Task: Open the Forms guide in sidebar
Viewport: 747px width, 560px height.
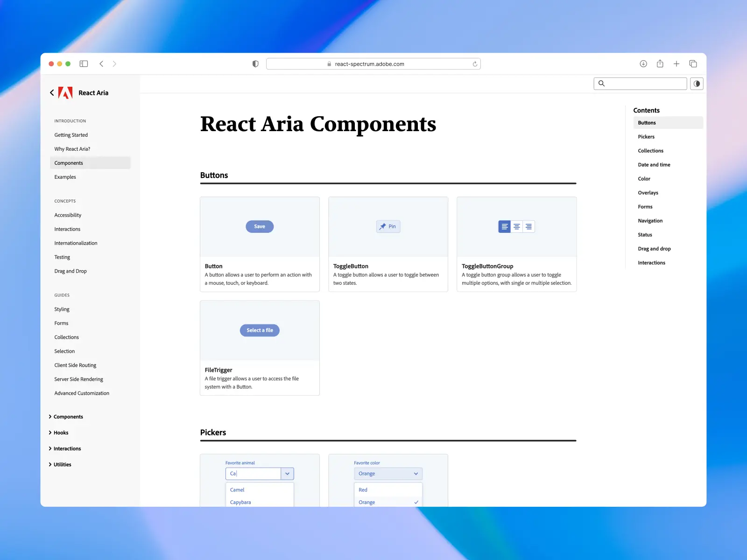Action: pos(61,323)
